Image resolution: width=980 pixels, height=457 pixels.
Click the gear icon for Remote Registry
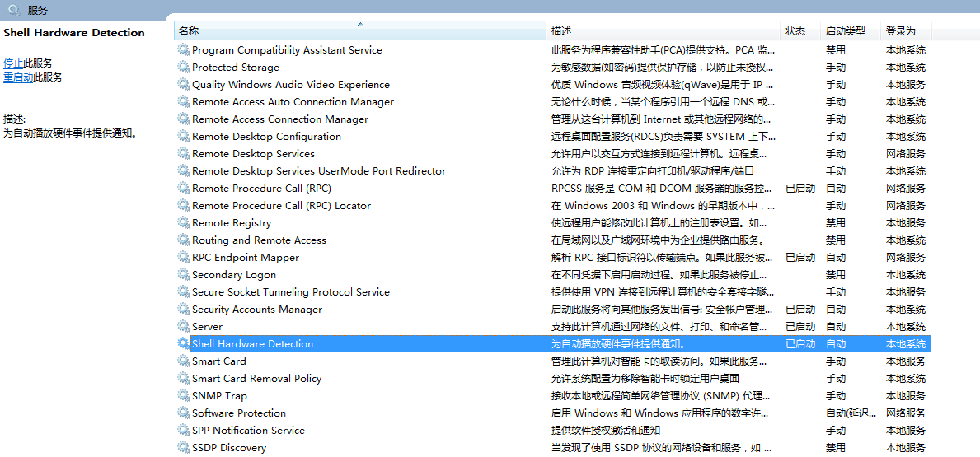pos(183,223)
